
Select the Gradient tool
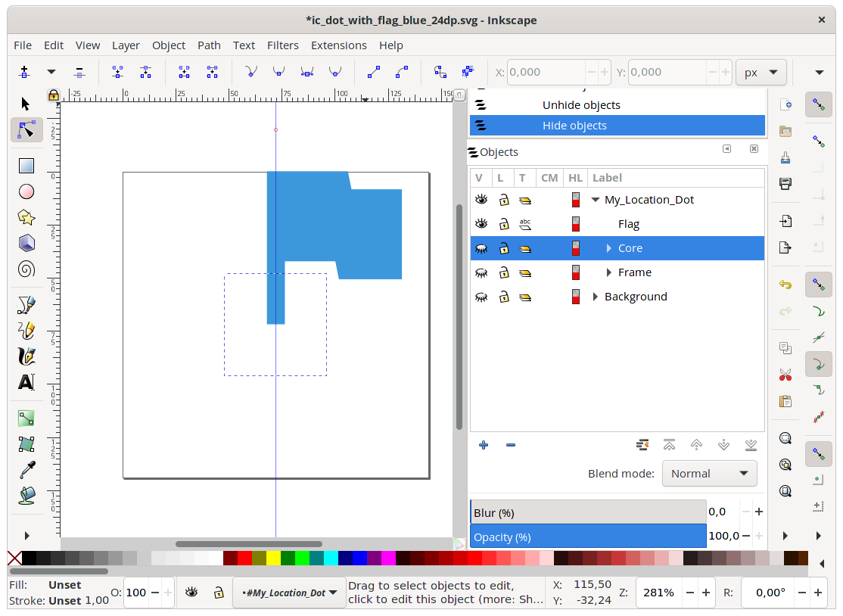26,418
